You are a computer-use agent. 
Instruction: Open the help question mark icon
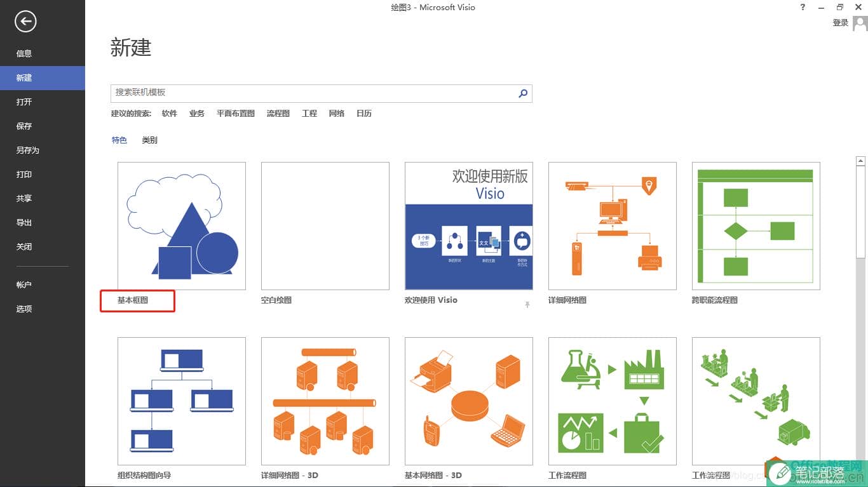803,8
